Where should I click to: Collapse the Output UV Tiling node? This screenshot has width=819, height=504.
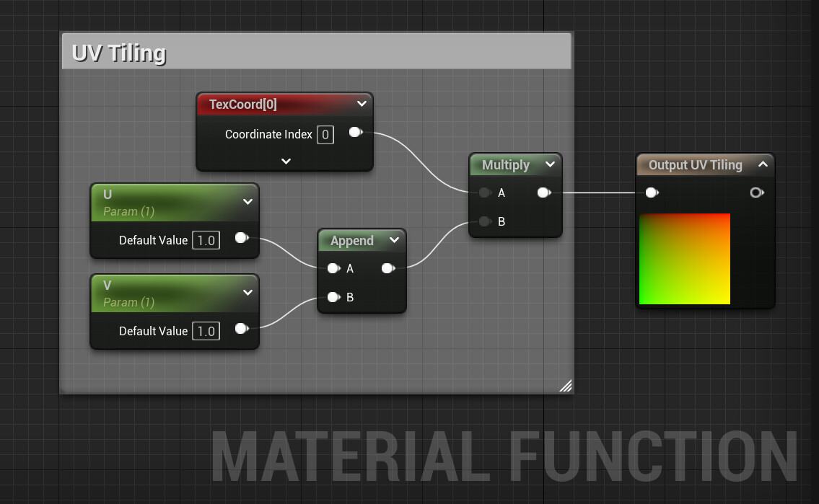coord(763,164)
